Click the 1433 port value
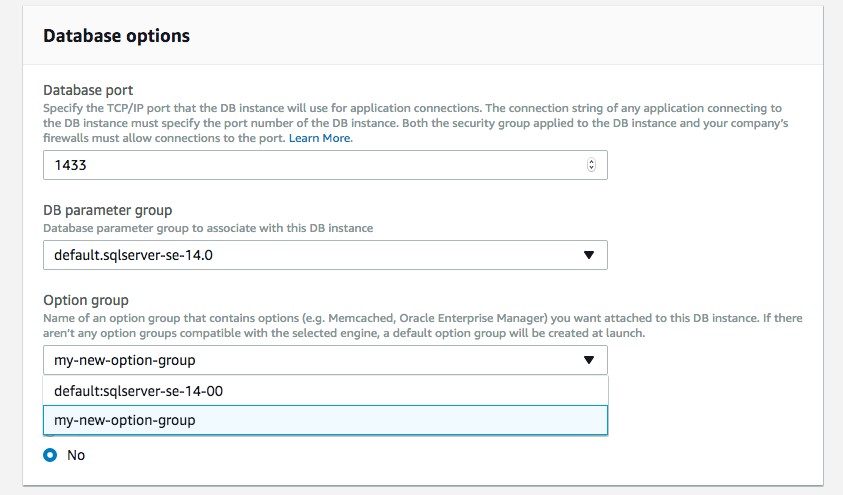This screenshot has height=495, width=843. [70, 165]
